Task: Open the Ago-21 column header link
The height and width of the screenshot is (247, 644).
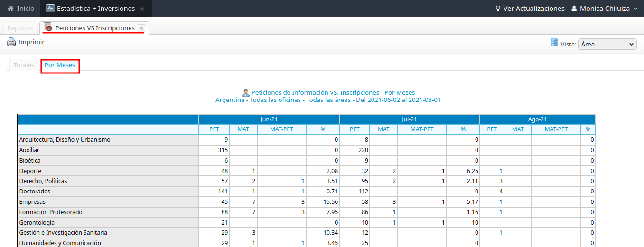Action: (x=537, y=119)
